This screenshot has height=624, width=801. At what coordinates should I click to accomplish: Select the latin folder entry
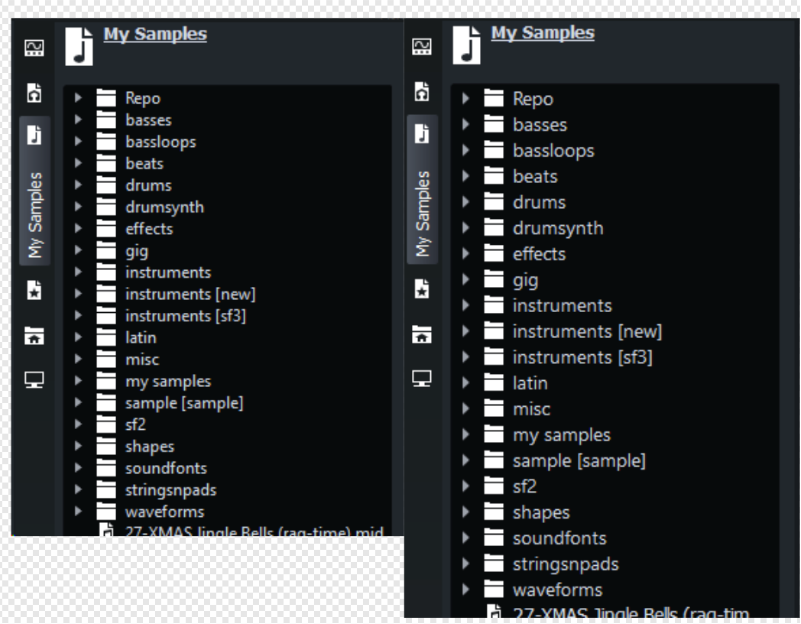click(x=139, y=337)
